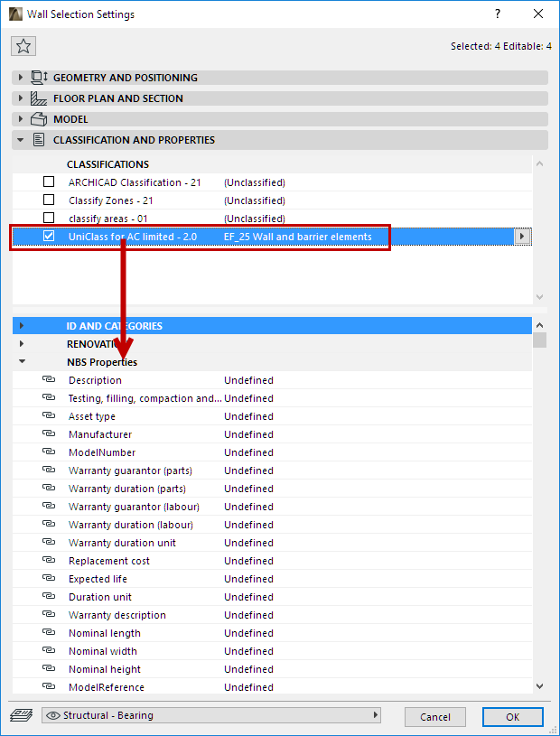Click the Undefined value for Warranty description
The width and height of the screenshot is (560, 736).
tap(248, 615)
